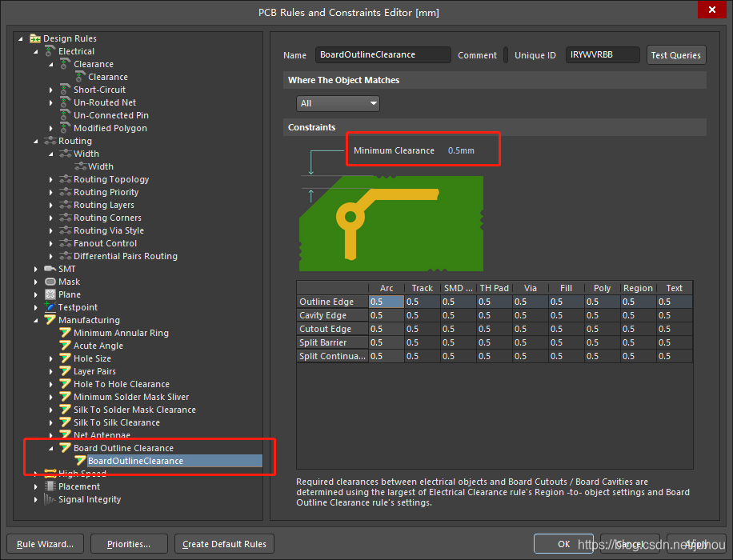
Task: Click the Routing category icon
Action: (x=50, y=141)
